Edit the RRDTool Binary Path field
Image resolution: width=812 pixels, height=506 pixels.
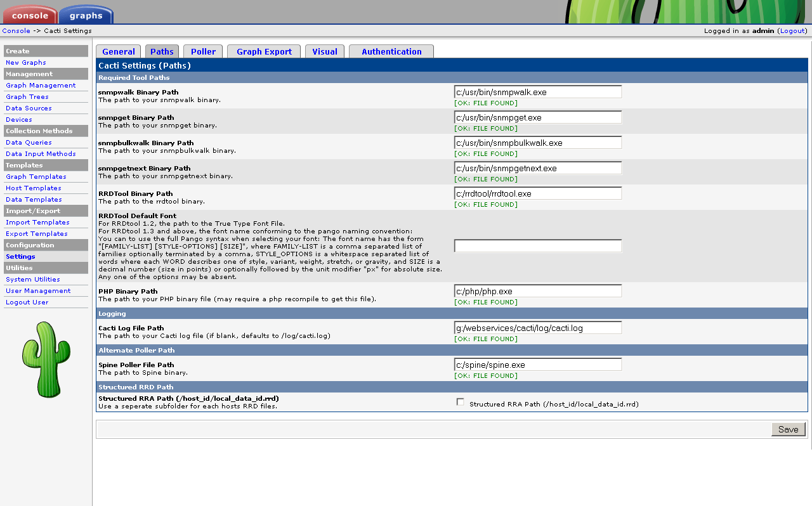pos(538,193)
